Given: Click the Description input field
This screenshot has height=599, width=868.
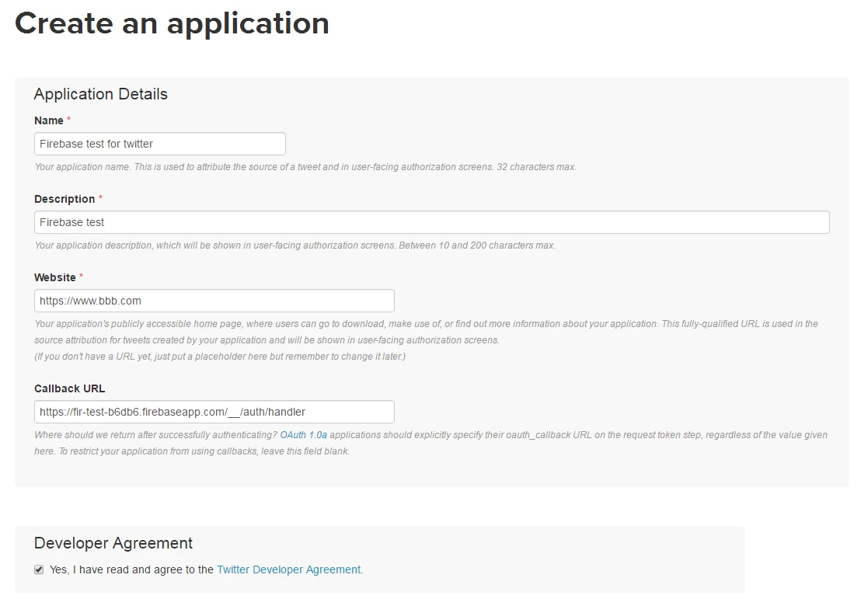Looking at the screenshot, I should coord(432,222).
